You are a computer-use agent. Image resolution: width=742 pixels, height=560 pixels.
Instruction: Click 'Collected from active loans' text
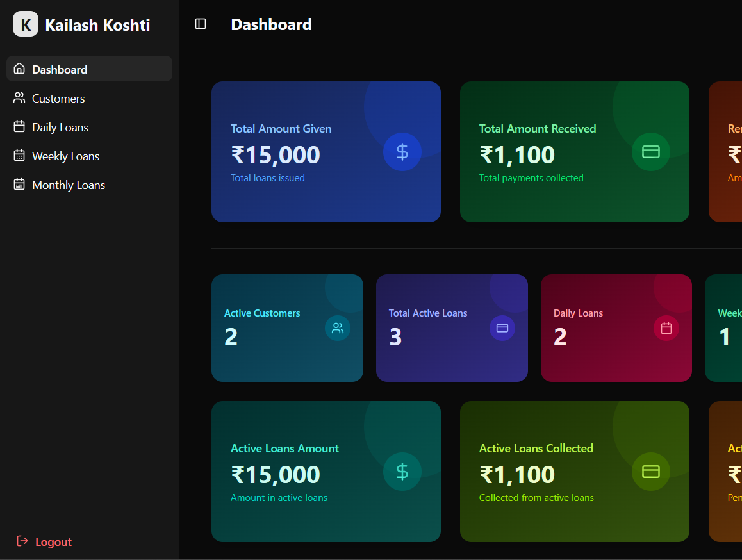click(536, 497)
